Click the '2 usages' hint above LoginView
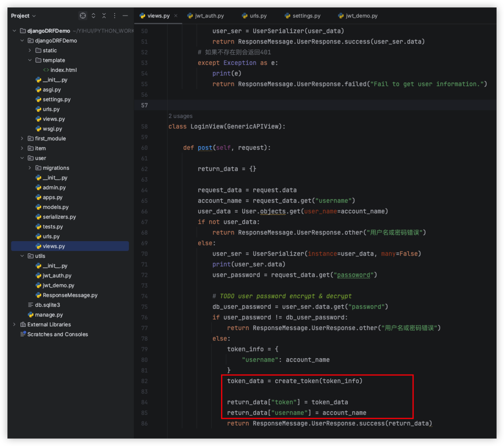The height and width of the screenshot is (446, 504). click(180, 116)
